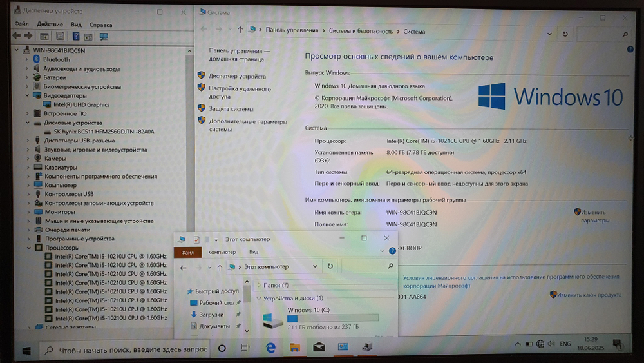Refresh the Explorer address bar
Image resolution: width=644 pixels, height=363 pixels.
[330, 266]
